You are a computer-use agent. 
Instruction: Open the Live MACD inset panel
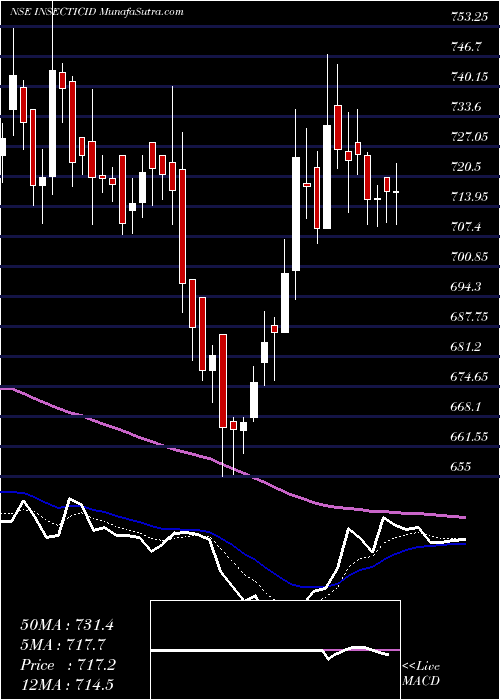(275, 650)
